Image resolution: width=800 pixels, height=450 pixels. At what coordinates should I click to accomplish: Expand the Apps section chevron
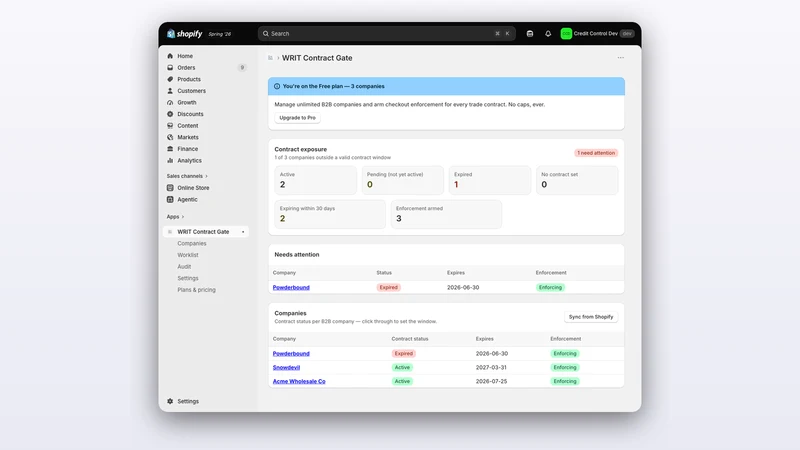pyautogui.click(x=183, y=217)
